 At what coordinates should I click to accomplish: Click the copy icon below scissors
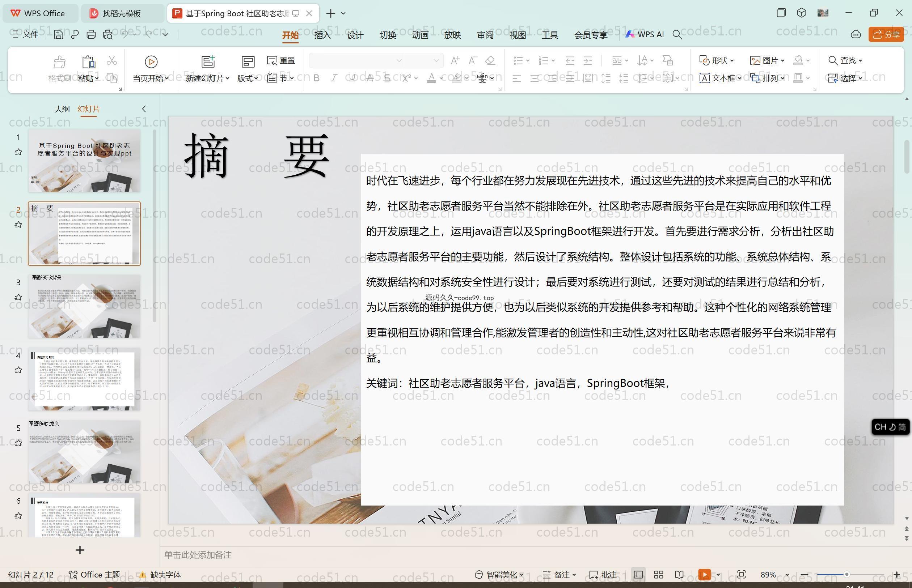click(111, 78)
